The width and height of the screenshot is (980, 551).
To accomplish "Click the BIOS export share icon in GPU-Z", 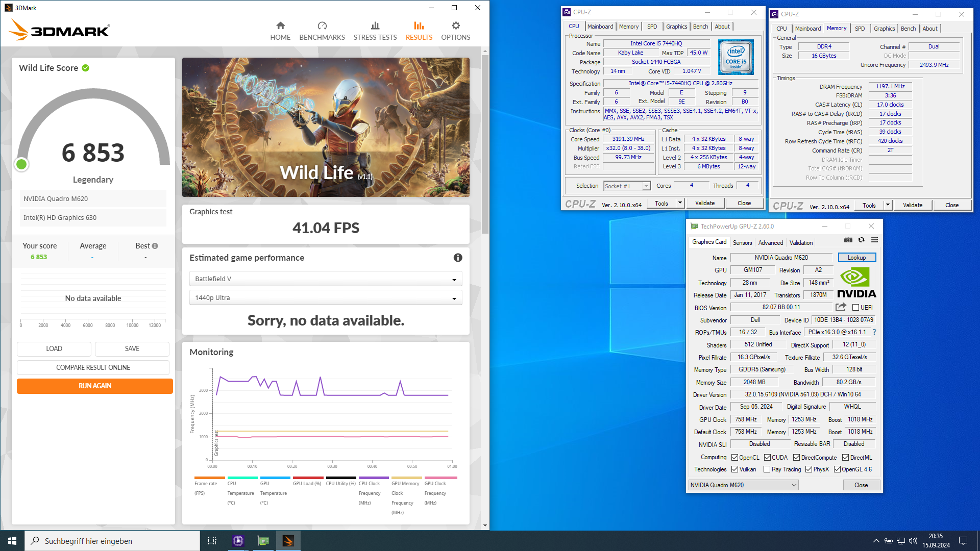I will tap(841, 307).
